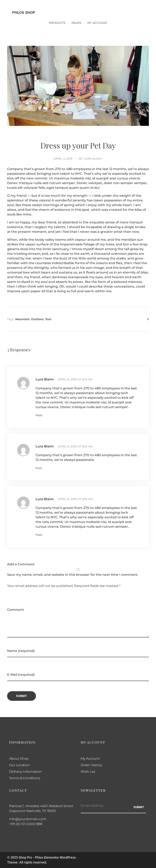Open the Tour tag
Screen dimensions: 156x868
pos(48,319)
